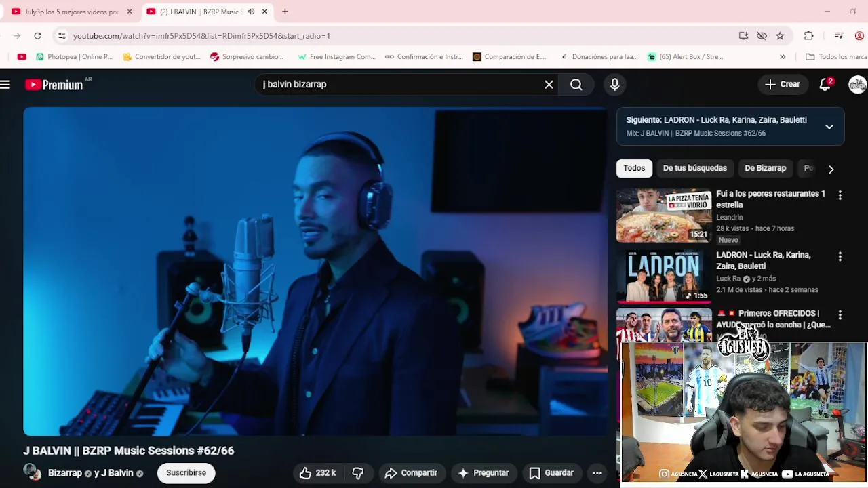
Task: Open 'LADRON - Luck Ra, Karina' title
Action: (x=763, y=260)
